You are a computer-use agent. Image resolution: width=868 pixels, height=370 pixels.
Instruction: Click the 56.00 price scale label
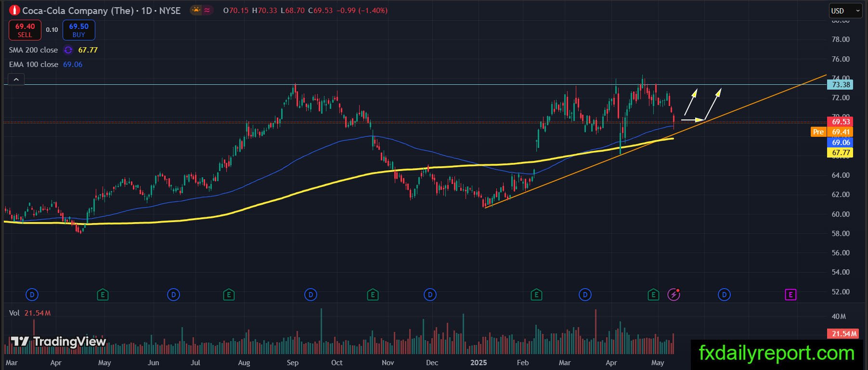coord(841,253)
